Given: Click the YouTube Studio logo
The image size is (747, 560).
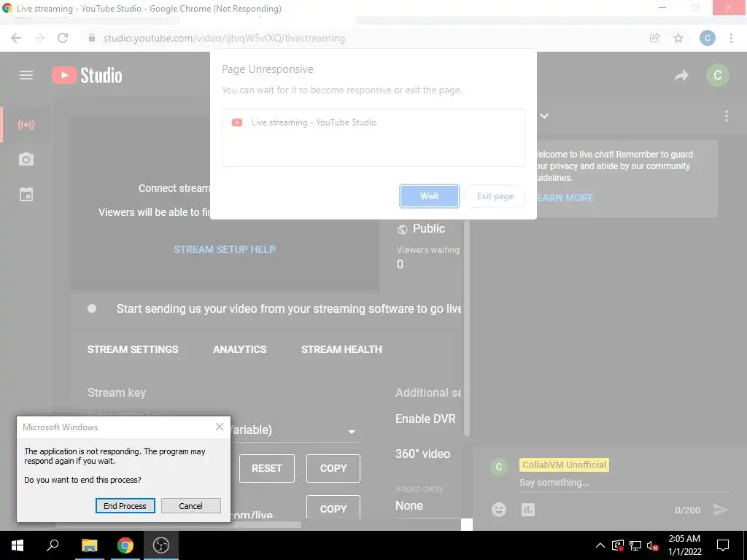Looking at the screenshot, I should point(88,75).
